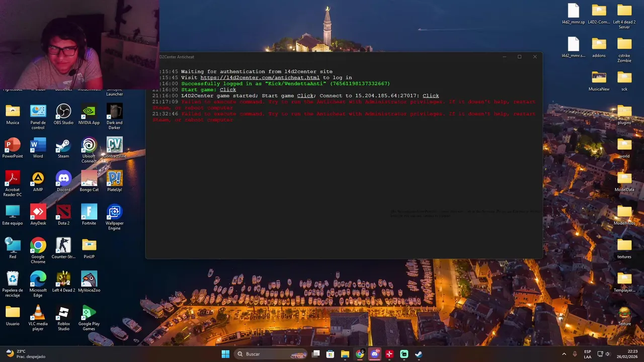
Task: Open the cstrike Zombie folder
Action: tap(624, 50)
